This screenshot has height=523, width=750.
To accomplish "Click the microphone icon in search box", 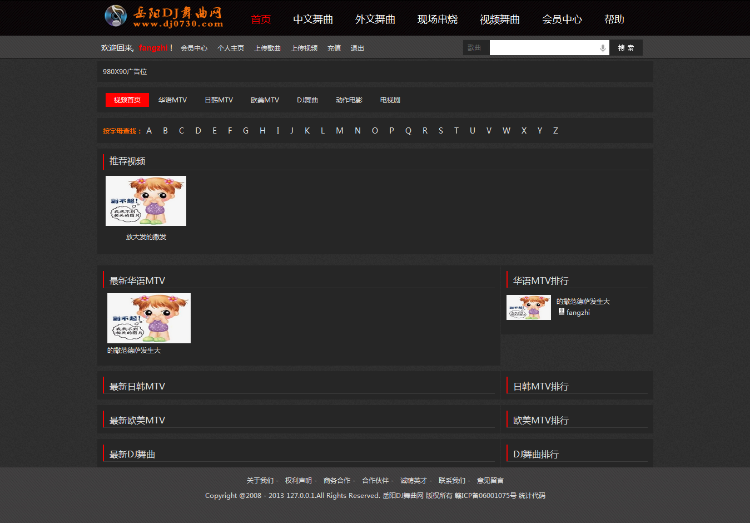I will (603, 48).
